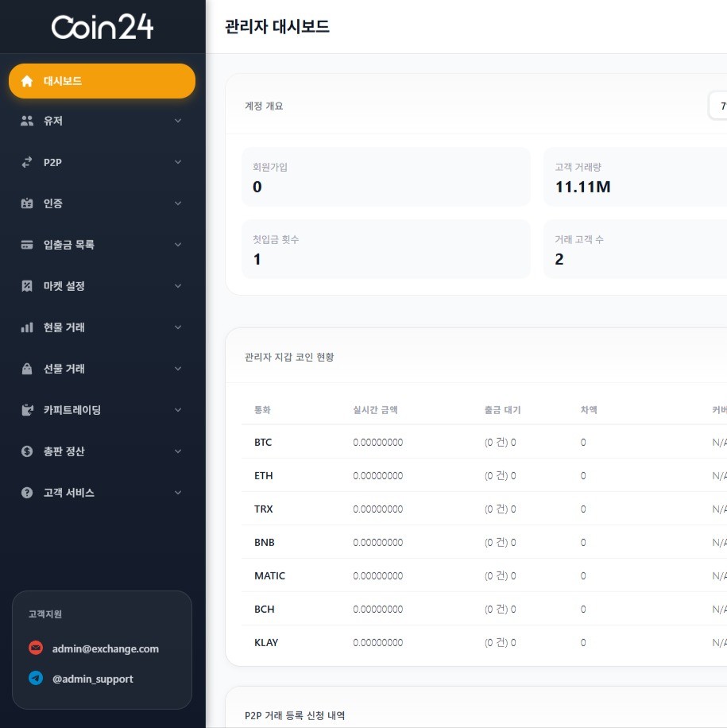Image resolution: width=727 pixels, height=728 pixels.
Task: Select the 고객 서비스 menu item
Action: click(102, 493)
